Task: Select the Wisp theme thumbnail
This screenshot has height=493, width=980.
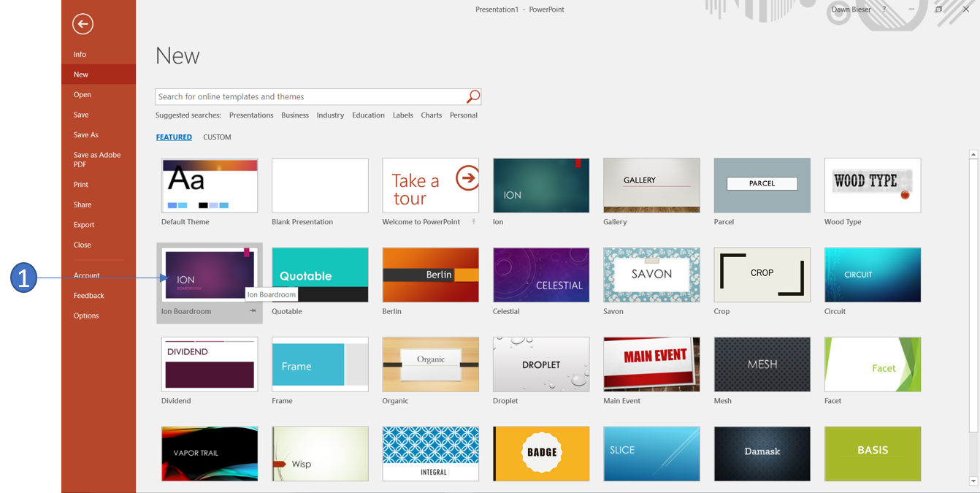Action: (320, 454)
